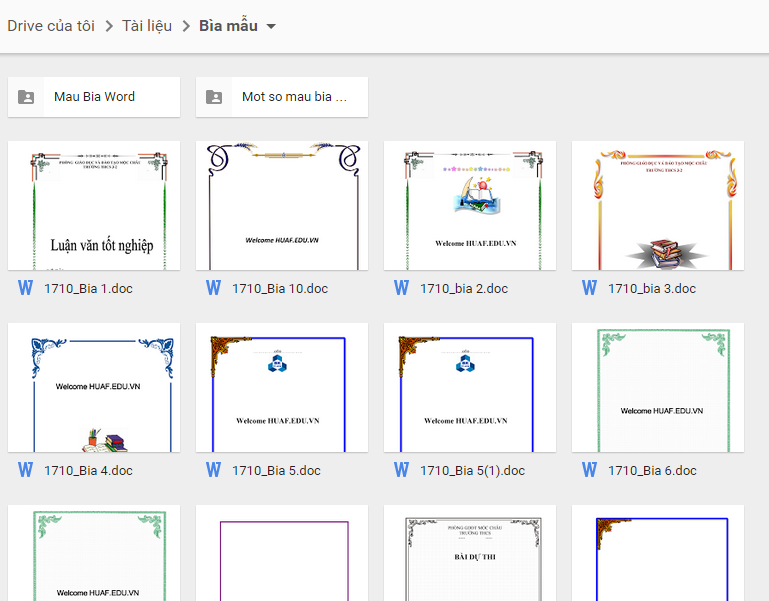Click file name 1710_Bia 10.doc

pyautogui.click(x=280, y=288)
